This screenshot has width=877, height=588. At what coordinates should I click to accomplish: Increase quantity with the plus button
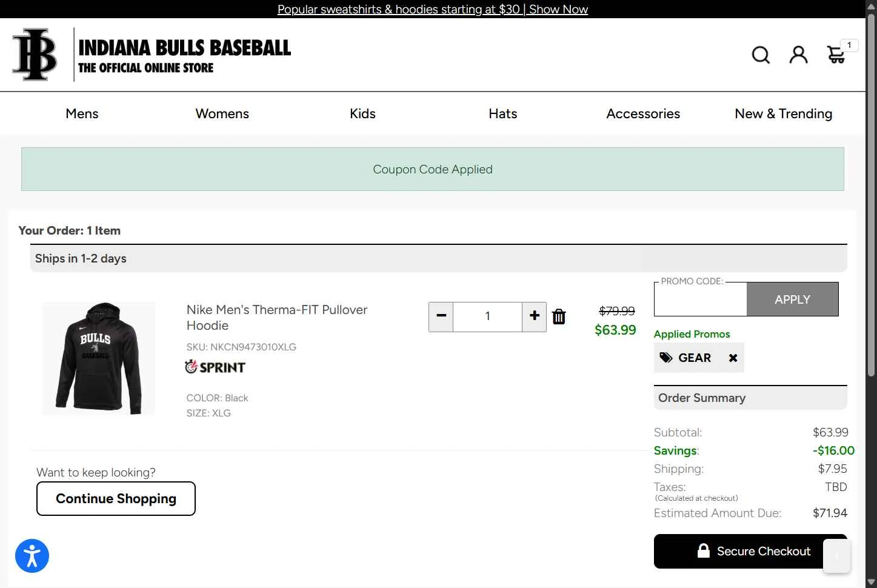pyautogui.click(x=534, y=316)
